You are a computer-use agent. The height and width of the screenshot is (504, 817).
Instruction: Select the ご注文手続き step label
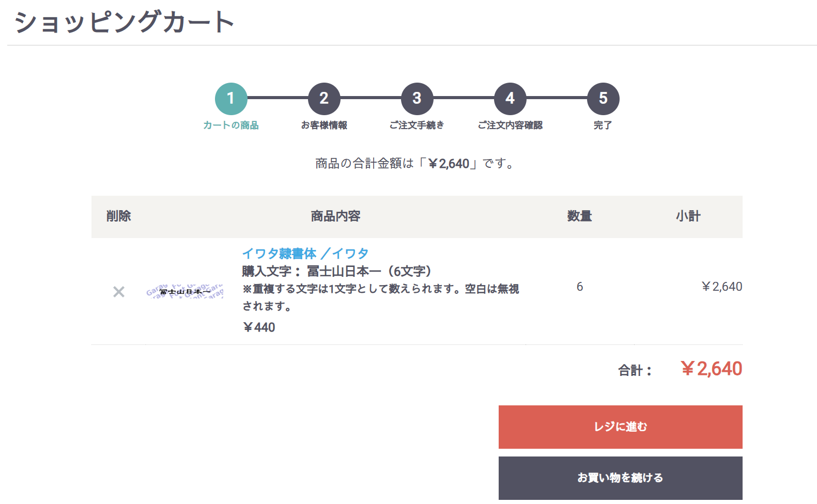[x=417, y=125]
